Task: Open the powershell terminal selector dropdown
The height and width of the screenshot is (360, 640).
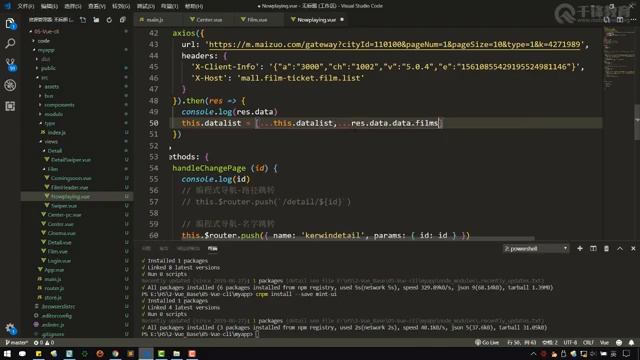Action: [x=536, y=248]
